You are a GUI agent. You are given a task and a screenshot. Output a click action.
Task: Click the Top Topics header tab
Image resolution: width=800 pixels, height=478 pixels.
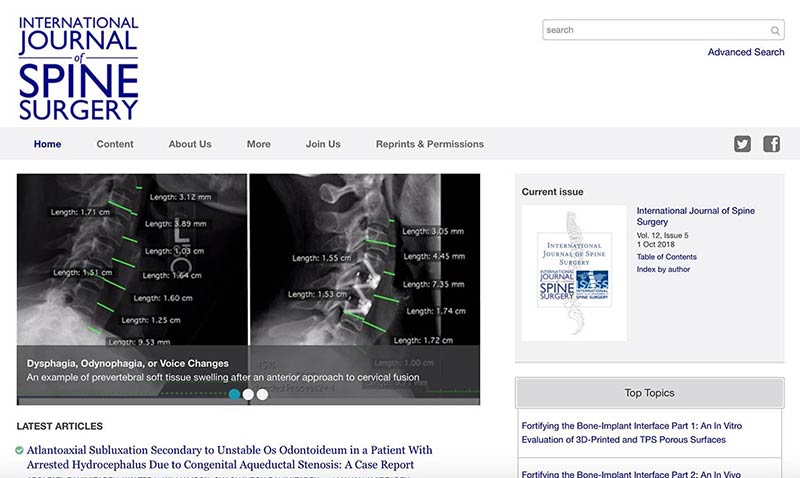pos(649,393)
